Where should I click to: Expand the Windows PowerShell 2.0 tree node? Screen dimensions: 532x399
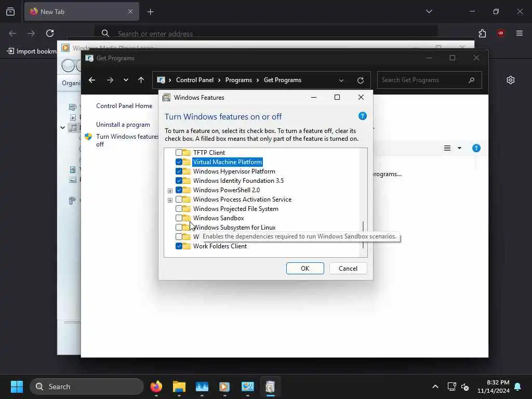[170, 191]
